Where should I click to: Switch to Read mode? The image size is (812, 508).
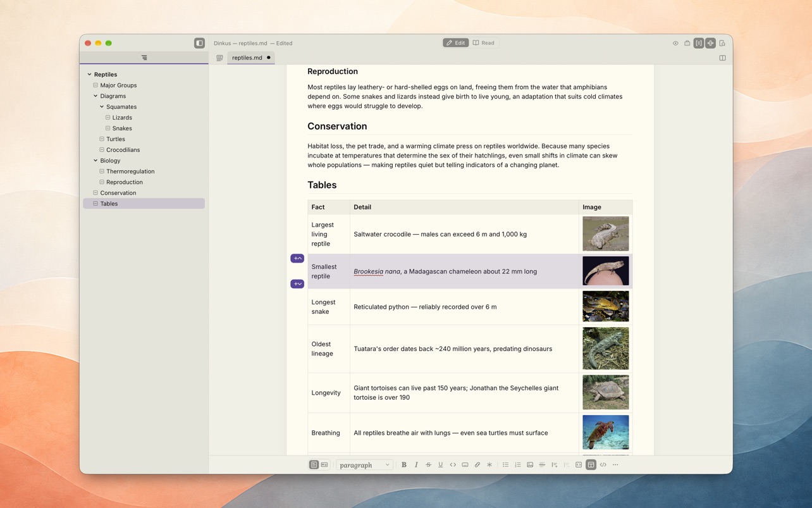[x=484, y=43]
